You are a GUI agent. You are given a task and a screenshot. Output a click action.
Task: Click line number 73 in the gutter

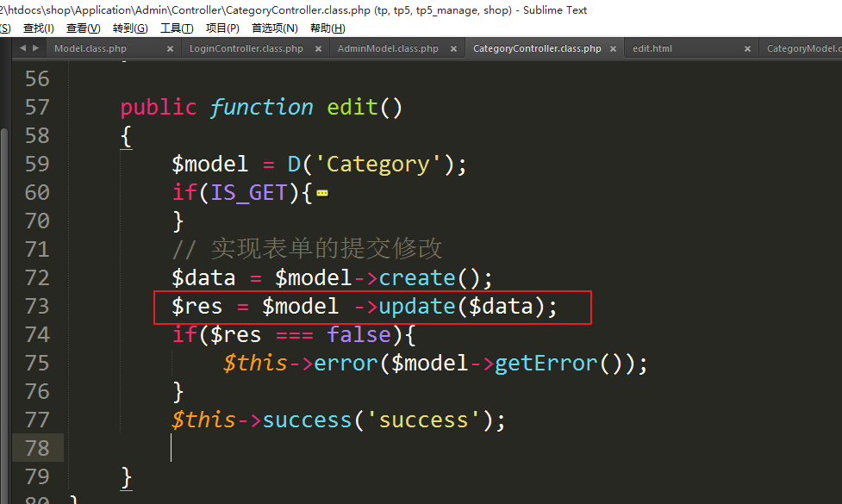(36, 307)
